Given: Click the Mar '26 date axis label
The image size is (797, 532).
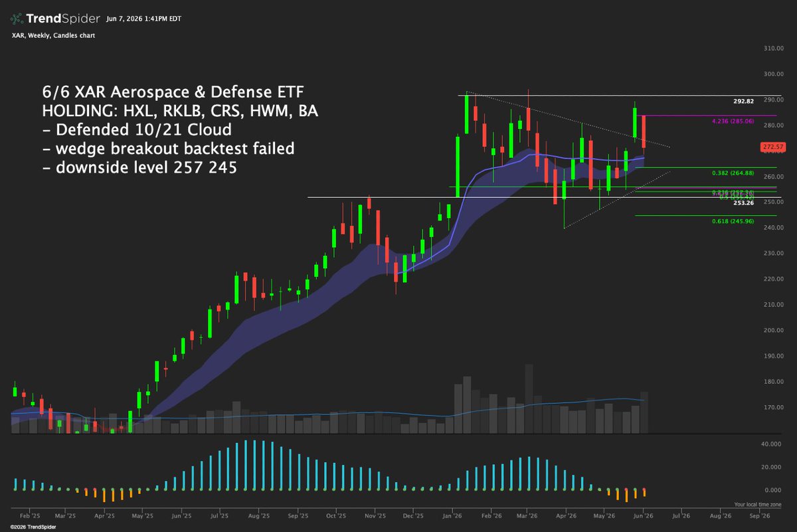Looking at the screenshot, I should click(x=527, y=515).
